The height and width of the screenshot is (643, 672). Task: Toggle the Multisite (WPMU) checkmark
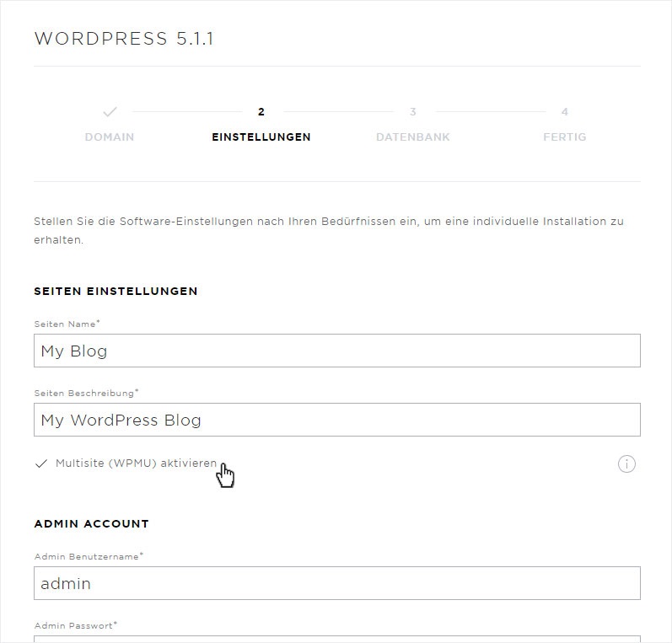41,463
